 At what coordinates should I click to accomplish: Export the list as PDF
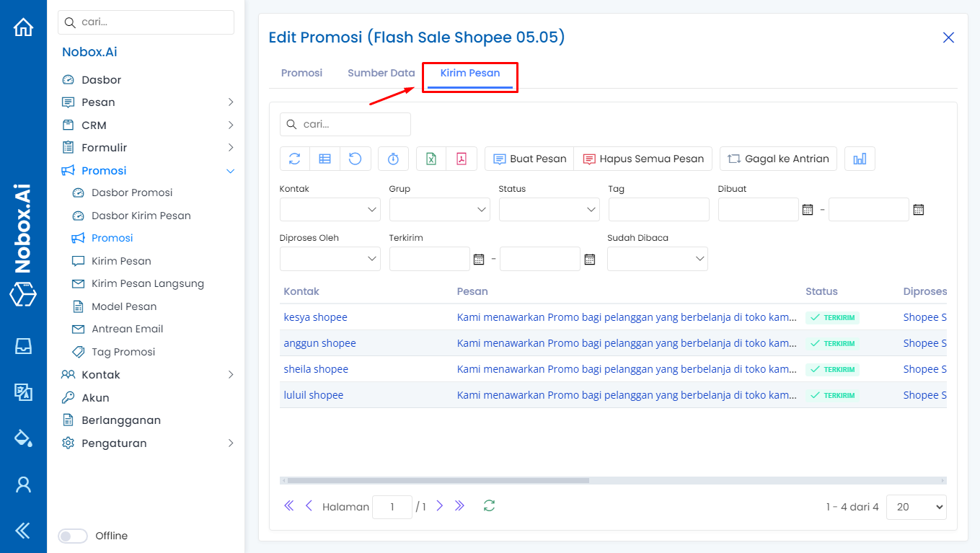(462, 159)
